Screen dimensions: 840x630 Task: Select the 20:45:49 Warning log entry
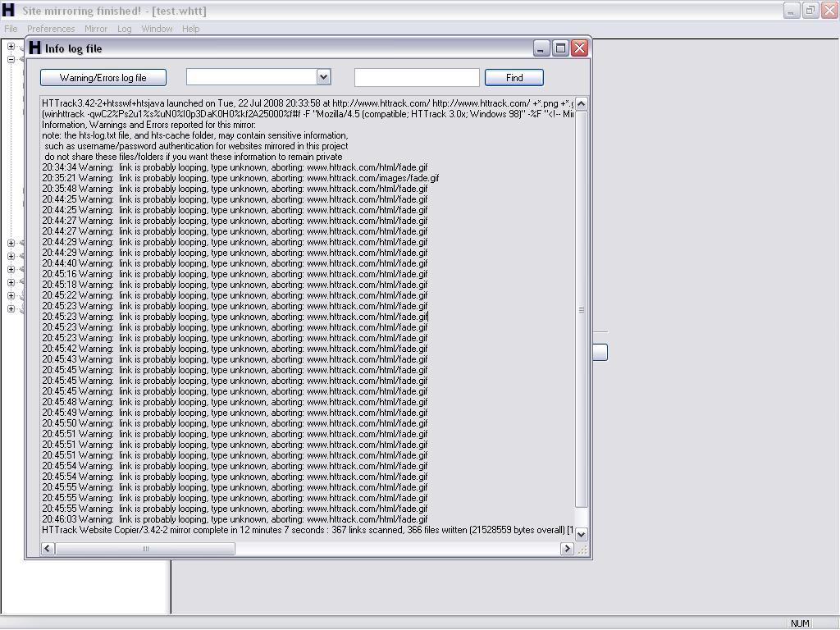(235, 413)
